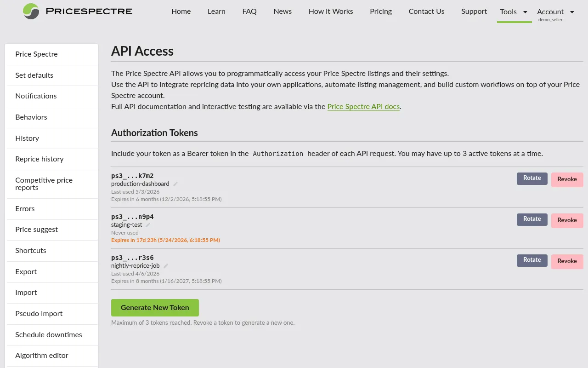Click the 1/16/2027 expiration text
Screen dimensions: 588x368
click(x=166, y=281)
